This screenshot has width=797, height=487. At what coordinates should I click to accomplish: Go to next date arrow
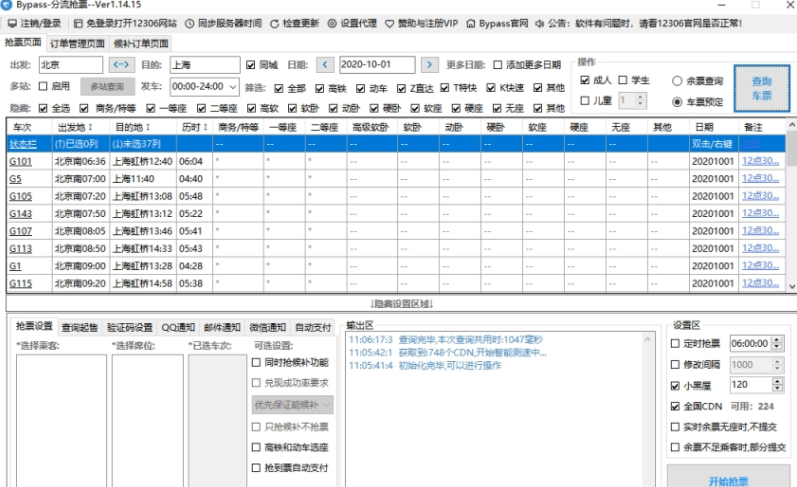(x=430, y=65)
